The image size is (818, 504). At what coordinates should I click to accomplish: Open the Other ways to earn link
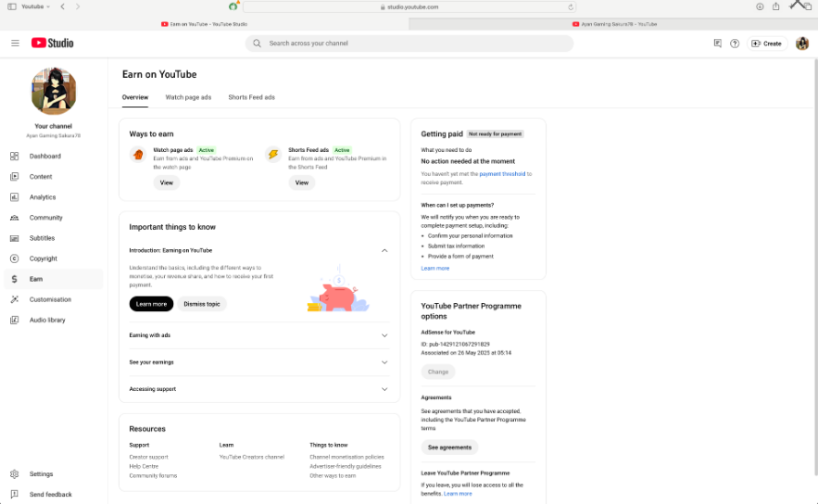coord(333,476)
